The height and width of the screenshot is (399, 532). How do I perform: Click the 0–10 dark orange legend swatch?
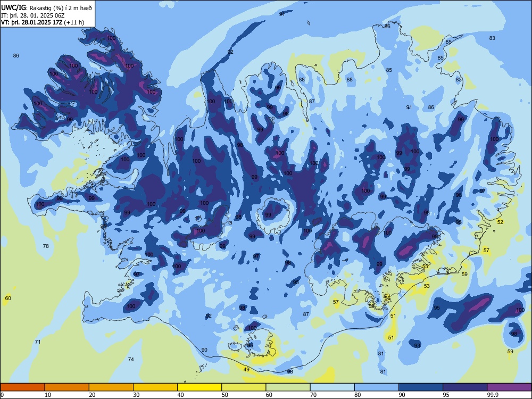click(22, 387)
